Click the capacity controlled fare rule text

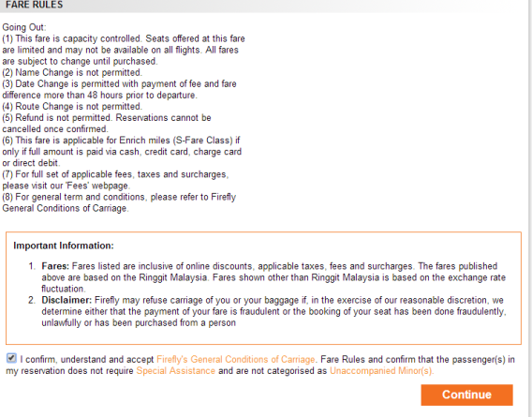(124, 50)
